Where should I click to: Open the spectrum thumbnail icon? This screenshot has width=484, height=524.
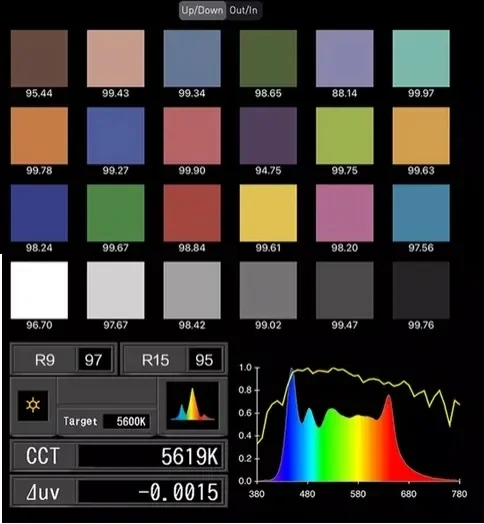pos(193,405)
